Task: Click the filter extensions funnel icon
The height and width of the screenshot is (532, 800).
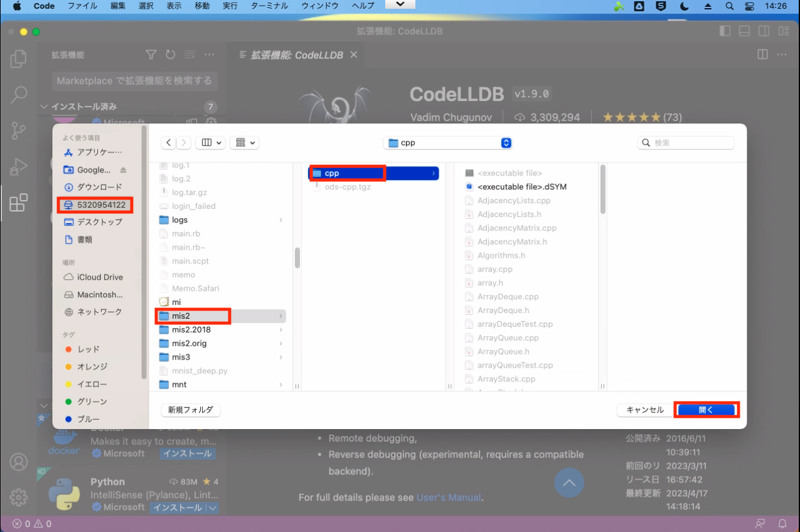Action: pyautogui.click(x=151, y=55)
